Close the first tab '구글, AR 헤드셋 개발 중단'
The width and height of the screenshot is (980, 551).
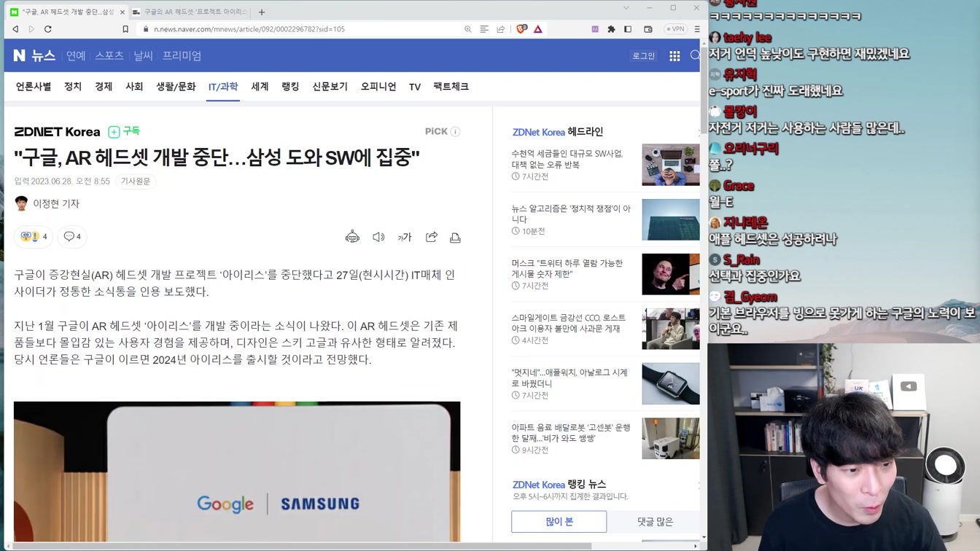pos(122,12)
